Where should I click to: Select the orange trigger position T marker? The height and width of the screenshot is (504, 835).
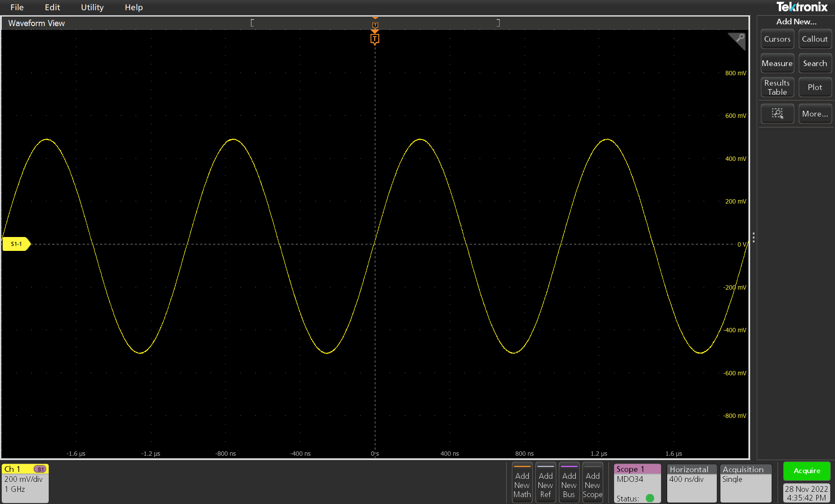coord(374,39)
